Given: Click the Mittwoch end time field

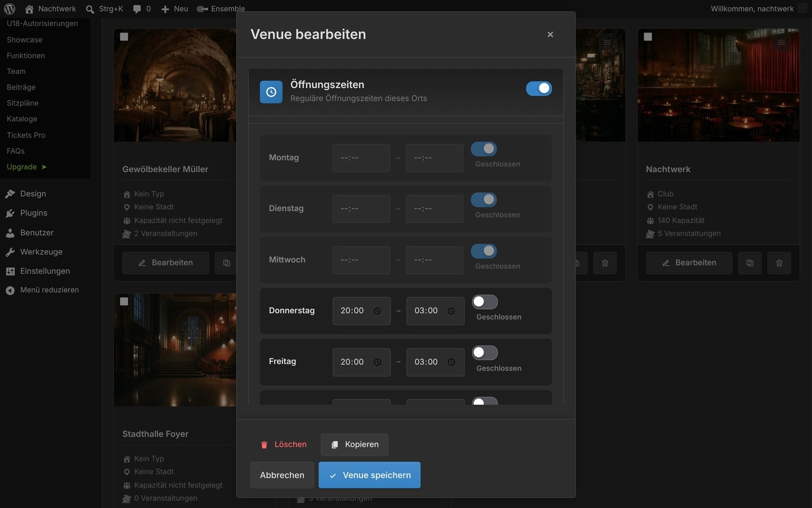Looking at the screenshot, I should click(434, 260).
